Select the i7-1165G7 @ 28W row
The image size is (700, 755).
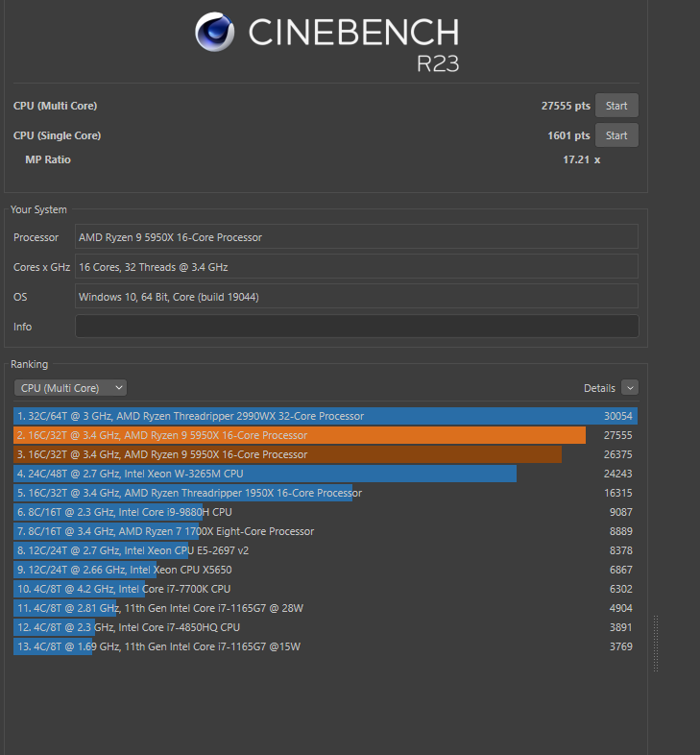[326, 608]
